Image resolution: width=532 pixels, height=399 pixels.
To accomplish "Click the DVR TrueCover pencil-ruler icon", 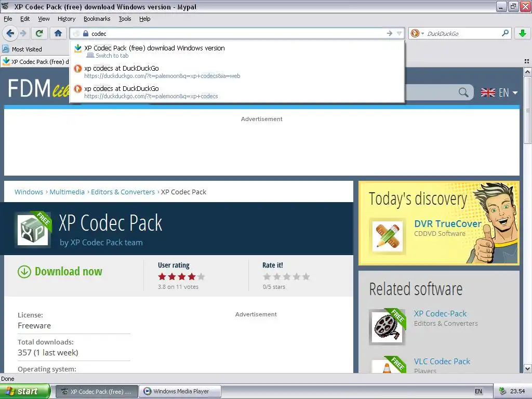I will (x=388, y=236).
